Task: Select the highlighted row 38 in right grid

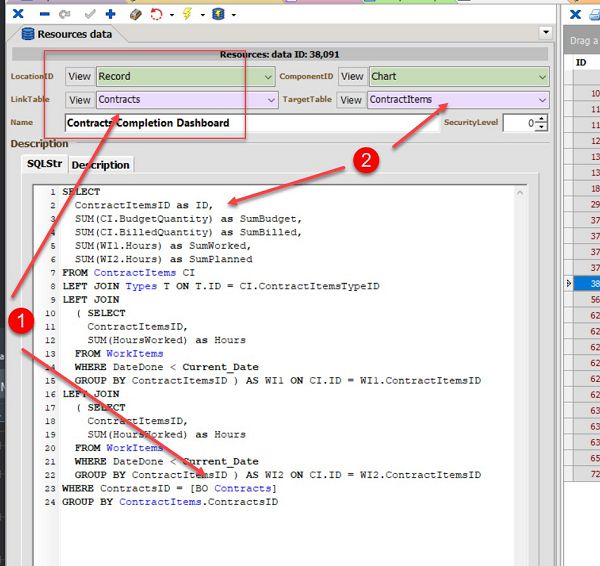Action: point(586,284)
